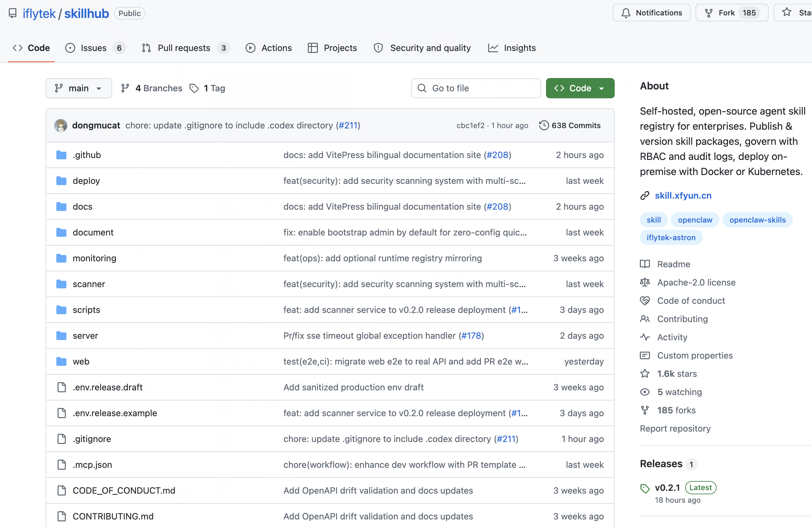
Task: Expand the green Code dropdown
Action: pyautogui.click(x=580, y=88)
